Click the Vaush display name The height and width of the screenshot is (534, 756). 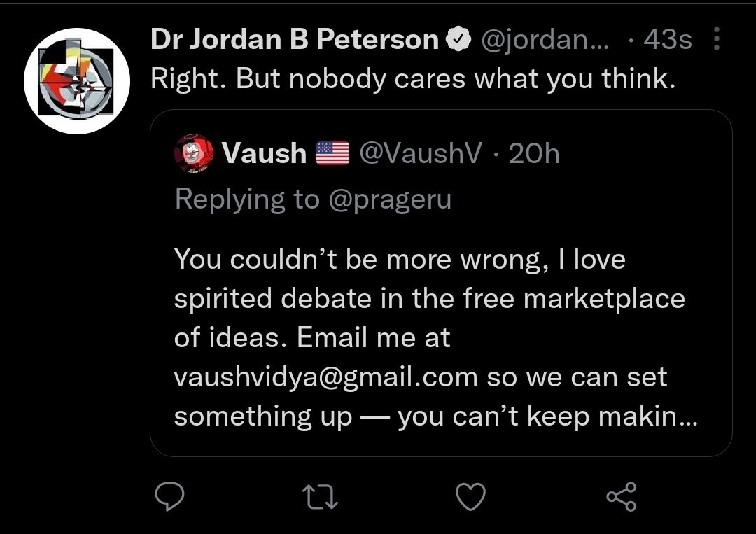coord(264,153)
